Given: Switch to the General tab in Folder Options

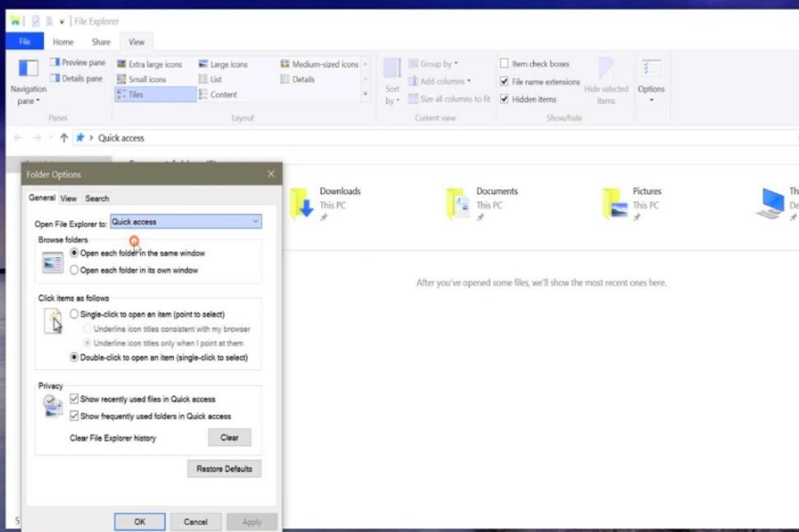Looking at the screenshot, I should click(x=42, y=198).
